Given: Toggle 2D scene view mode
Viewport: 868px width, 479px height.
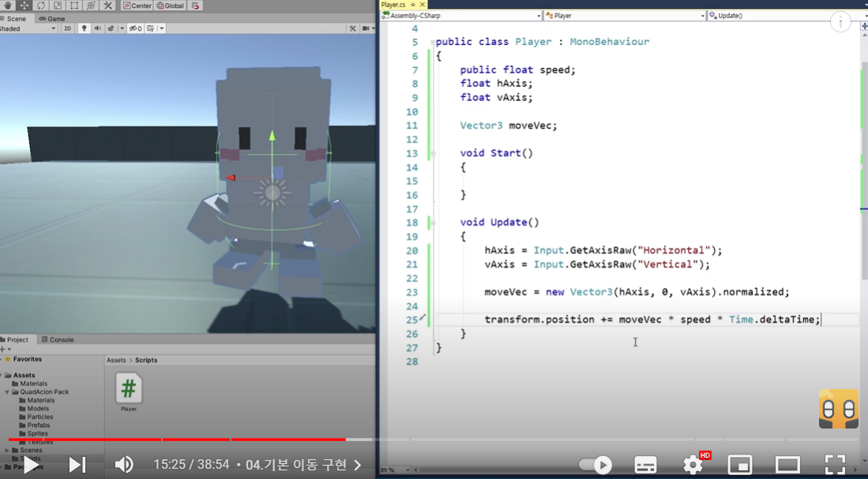Looking at the screenshot, I should coord(68,28).
